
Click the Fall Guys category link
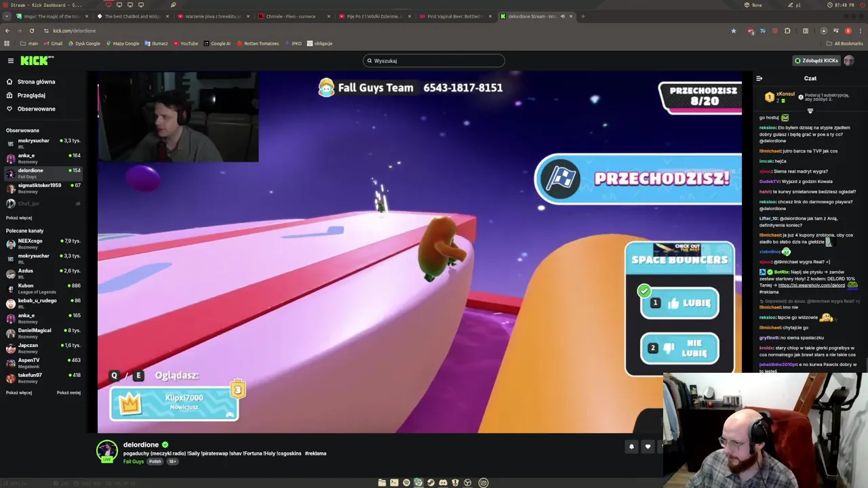click(134, 462)
